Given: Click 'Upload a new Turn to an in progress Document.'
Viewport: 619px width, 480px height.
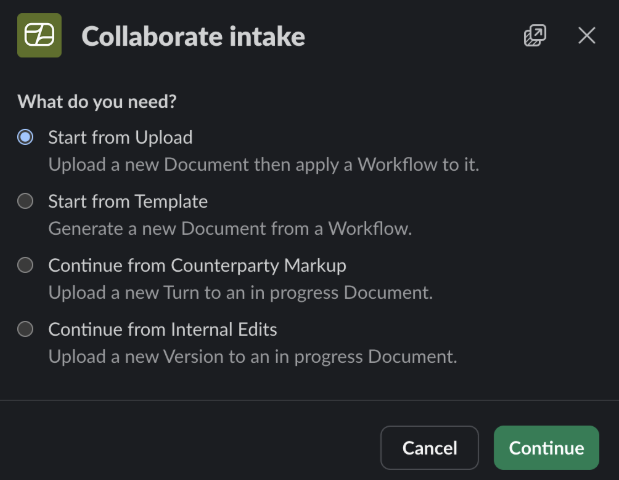Looking at the screenshot, I should (240, 292).
